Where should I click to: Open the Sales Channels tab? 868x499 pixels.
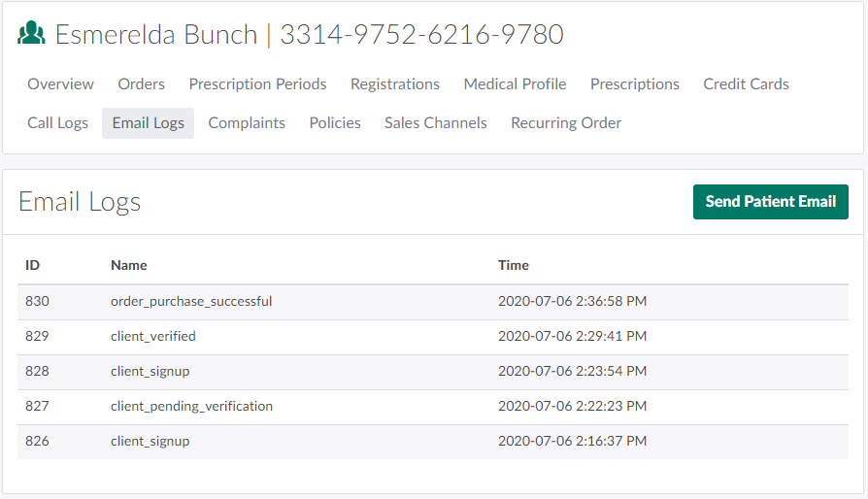pos(436,123)
